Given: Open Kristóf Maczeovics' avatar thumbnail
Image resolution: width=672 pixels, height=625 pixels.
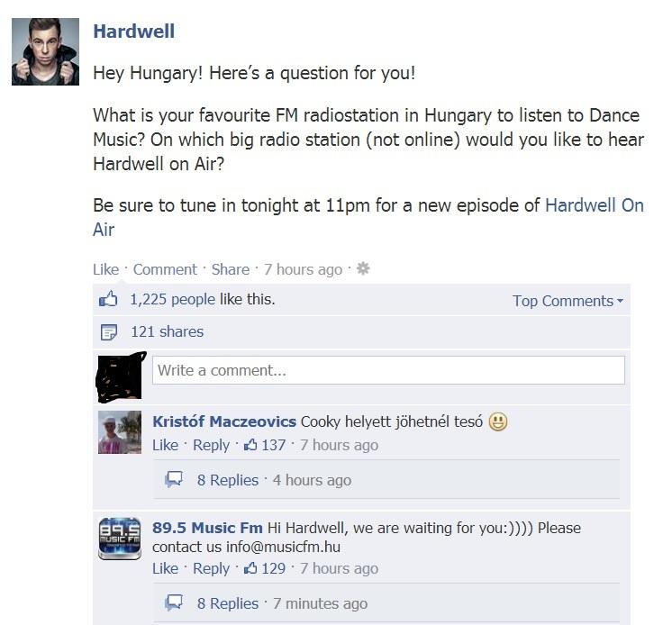Looking at the screenshot, I should [x=120, y=432].
